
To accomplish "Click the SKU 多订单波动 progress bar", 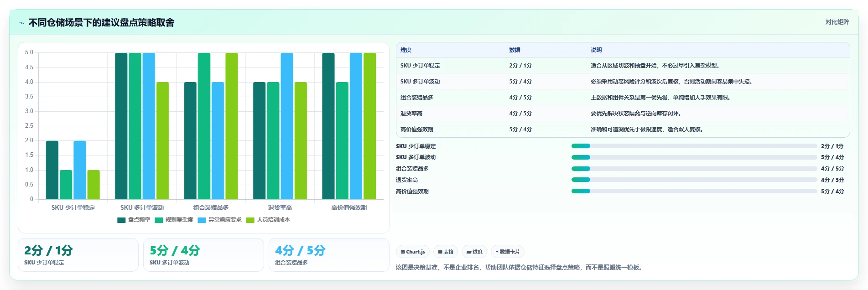I will (x=694, y=157).
